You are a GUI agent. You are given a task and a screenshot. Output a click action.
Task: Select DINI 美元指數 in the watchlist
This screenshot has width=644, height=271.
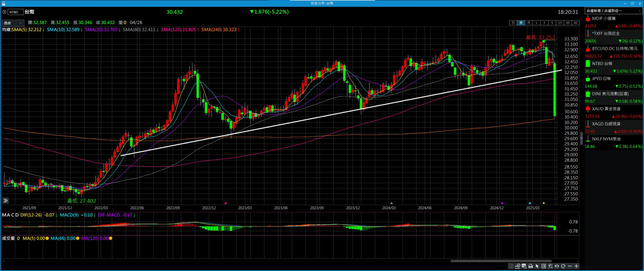click(x=614, y=97)
